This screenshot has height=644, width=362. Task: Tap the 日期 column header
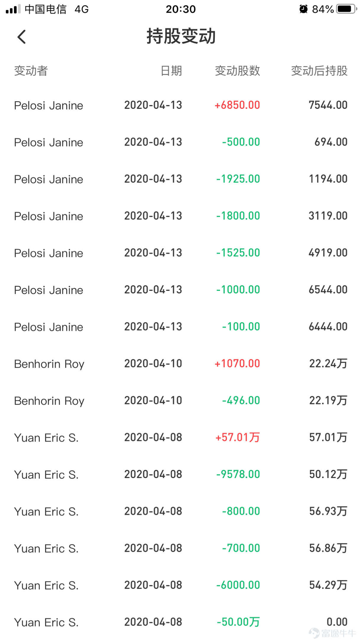(x=171, y=71)
